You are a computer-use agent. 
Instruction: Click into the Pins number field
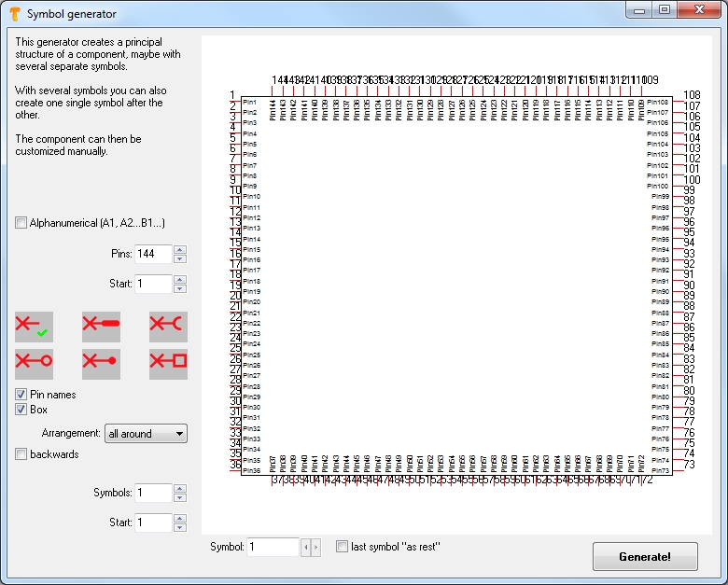[x=153, y=254]
